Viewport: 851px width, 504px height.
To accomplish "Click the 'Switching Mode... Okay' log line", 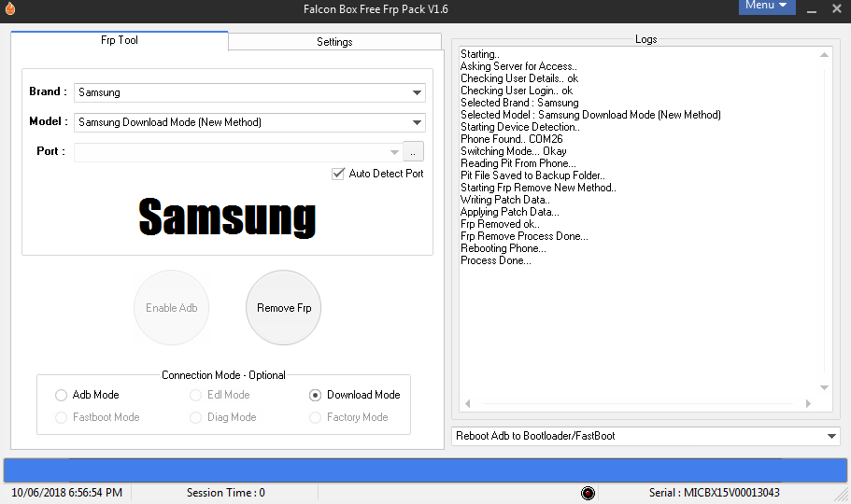I will [514, 151].
